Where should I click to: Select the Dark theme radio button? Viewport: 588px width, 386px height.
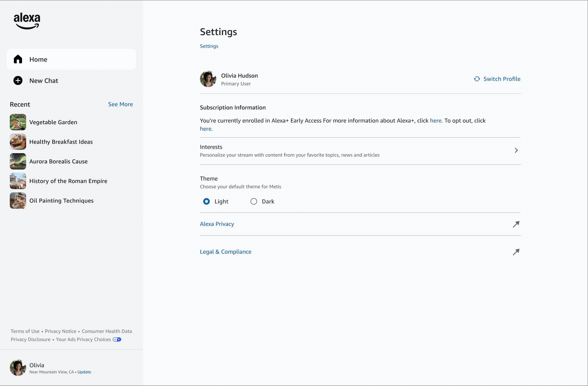point(254,202)
